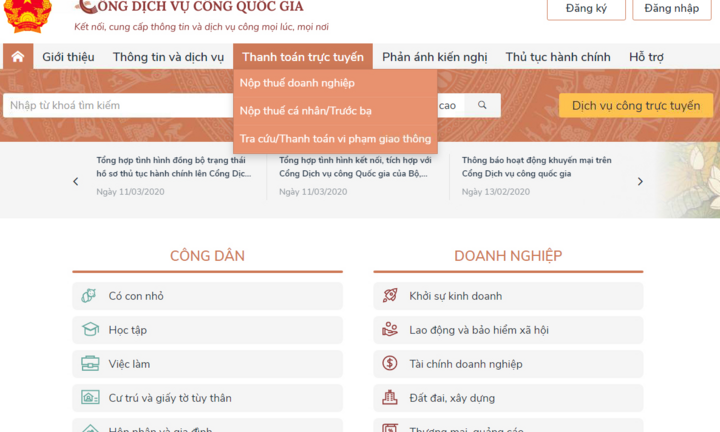Open Thông báo hoạt động khuyến mại news
The height and width of the screenshot is (432, 720).
tap(536, 167)
